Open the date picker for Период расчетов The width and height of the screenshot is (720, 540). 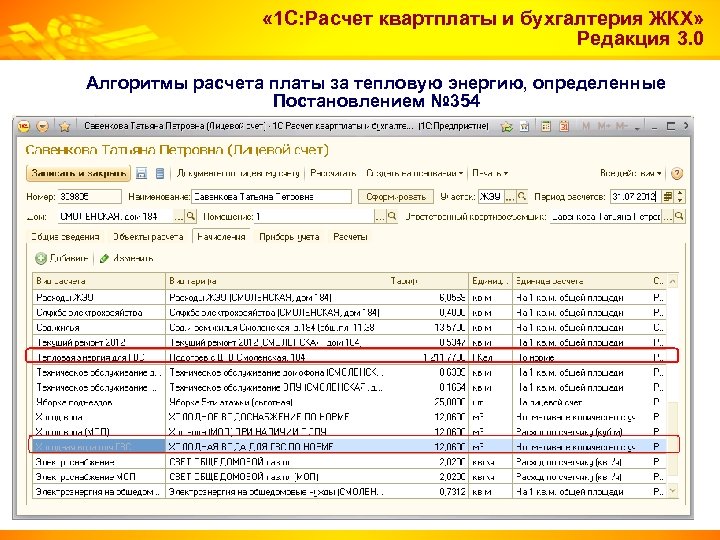pos(668,197)
